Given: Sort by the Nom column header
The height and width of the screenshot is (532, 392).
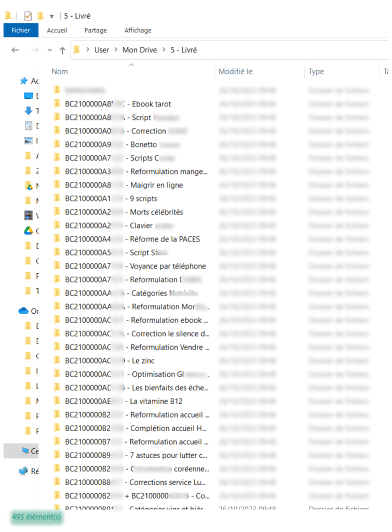Looking at the screenshot, I should pos(60,72).
